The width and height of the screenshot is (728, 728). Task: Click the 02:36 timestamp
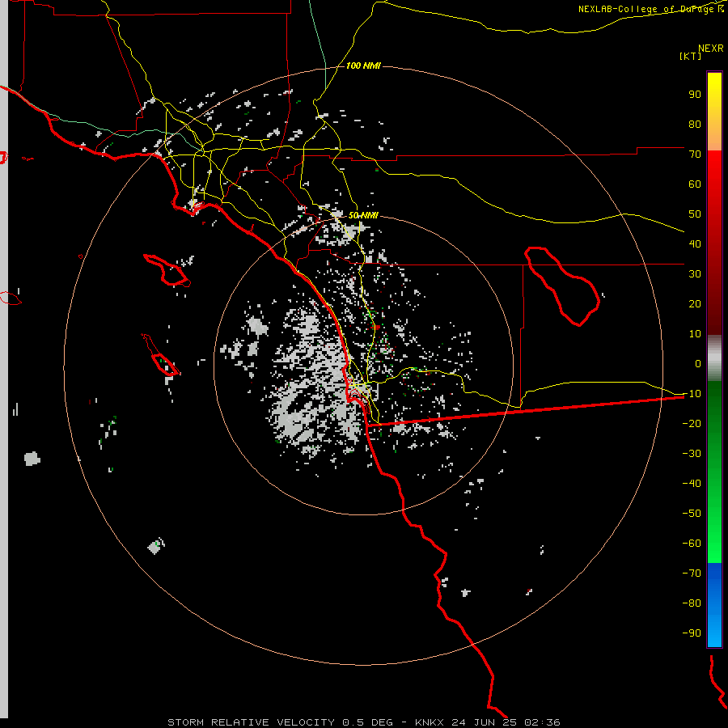point(542,722)
